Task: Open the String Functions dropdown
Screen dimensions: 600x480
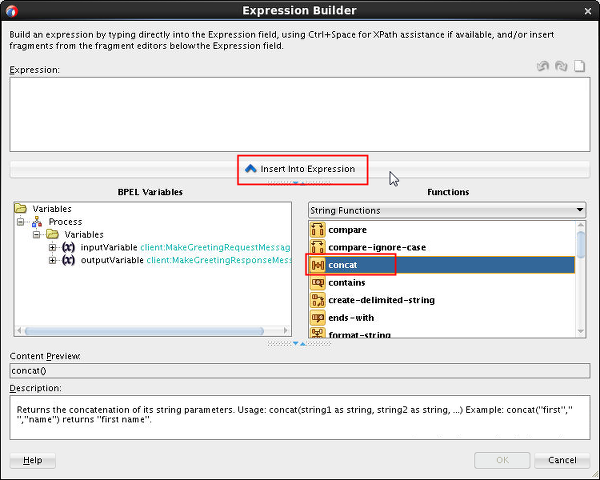Action: click(579, 211)
